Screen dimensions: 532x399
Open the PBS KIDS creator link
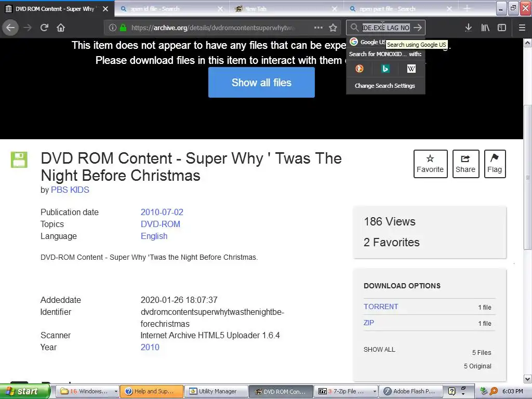click(x=70, y=190)
